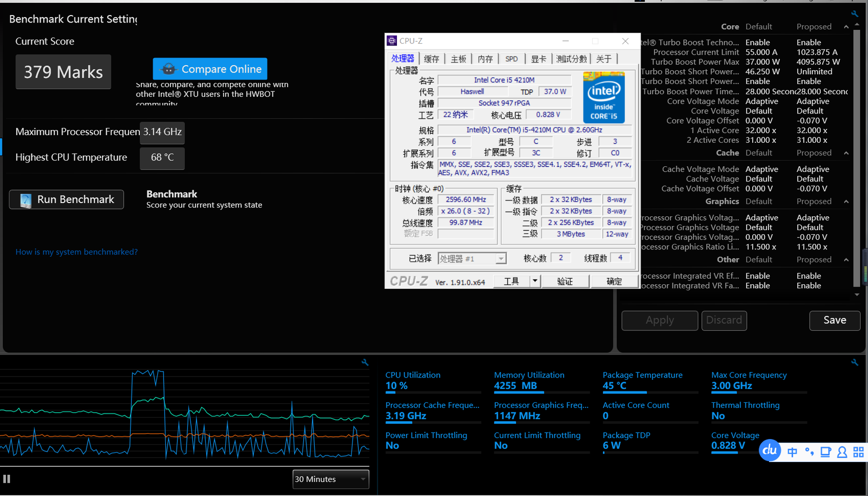This screenshot has height=496, width=868.
Task: Click the settings panel scroll down arrow
Action: pos(857,295)
